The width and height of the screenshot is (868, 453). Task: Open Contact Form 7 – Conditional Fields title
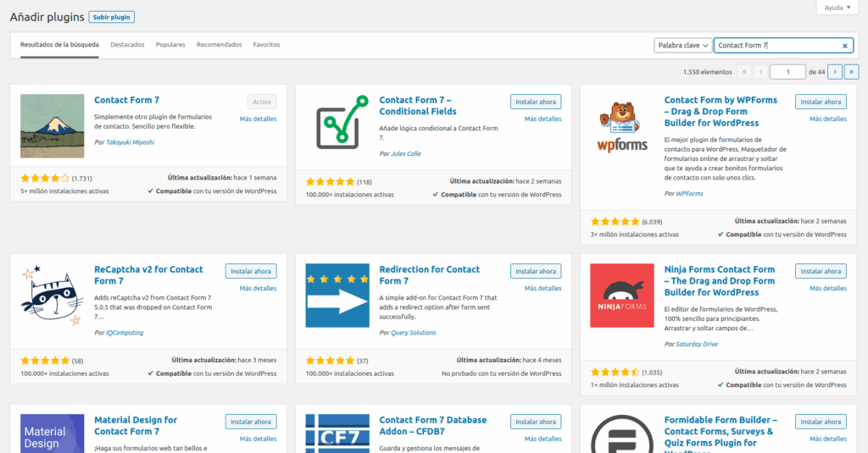[418, 106]
